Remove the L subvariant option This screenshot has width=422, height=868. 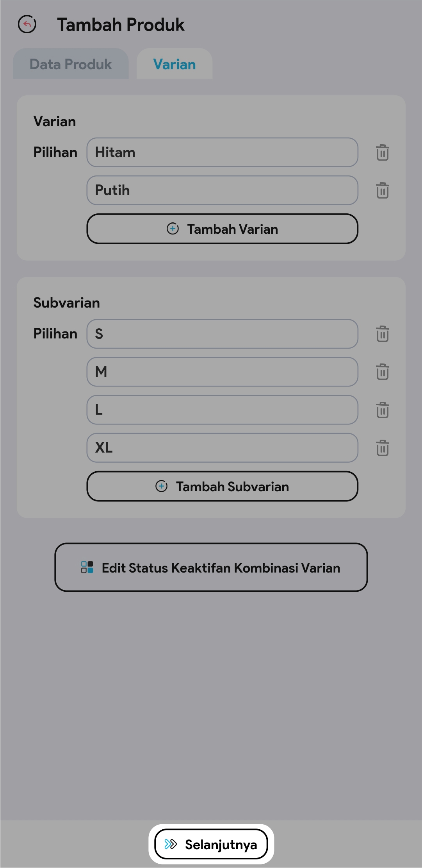tap(382, 410)
